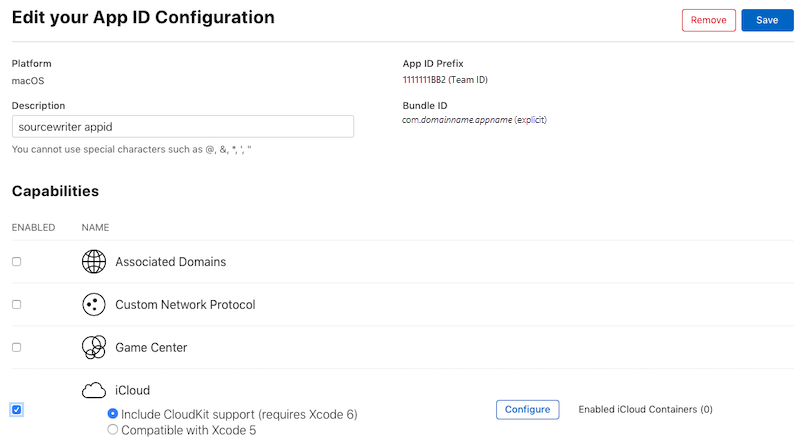Click the Custom Network Protocol label
800x445 pixels.
pos(185,305)
